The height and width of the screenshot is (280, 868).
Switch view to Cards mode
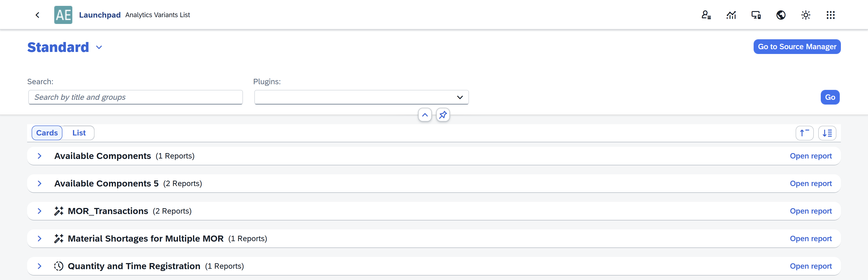click(47, 133)
